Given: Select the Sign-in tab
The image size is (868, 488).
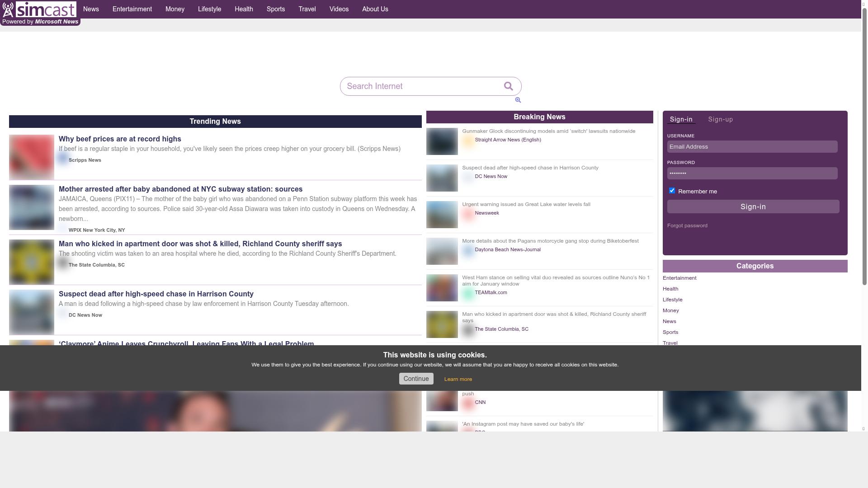Looking at the screenshot, I should click(681, 120).
